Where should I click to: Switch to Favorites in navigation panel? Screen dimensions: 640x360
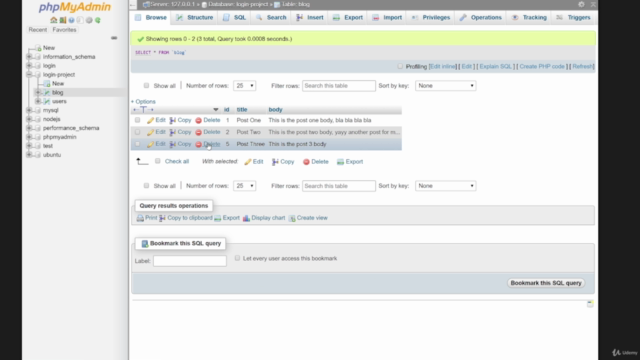[64, 30]
